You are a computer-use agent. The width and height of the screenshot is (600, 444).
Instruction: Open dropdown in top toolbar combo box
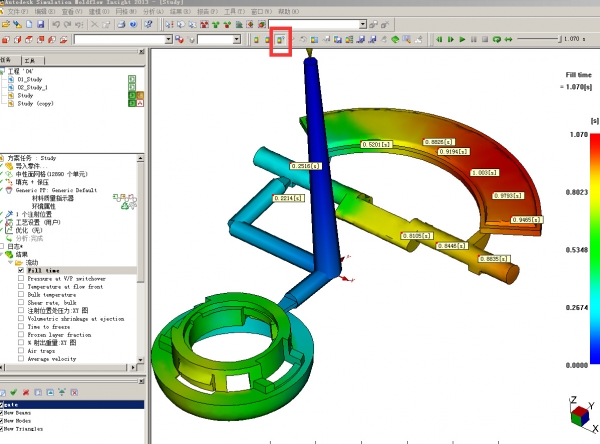pos(363,24)
